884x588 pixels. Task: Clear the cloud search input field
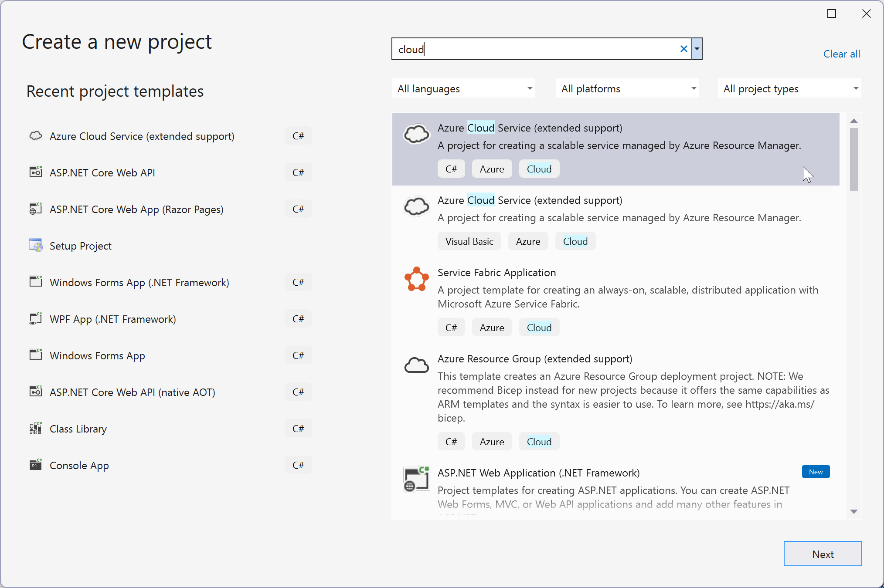point(683,48)
